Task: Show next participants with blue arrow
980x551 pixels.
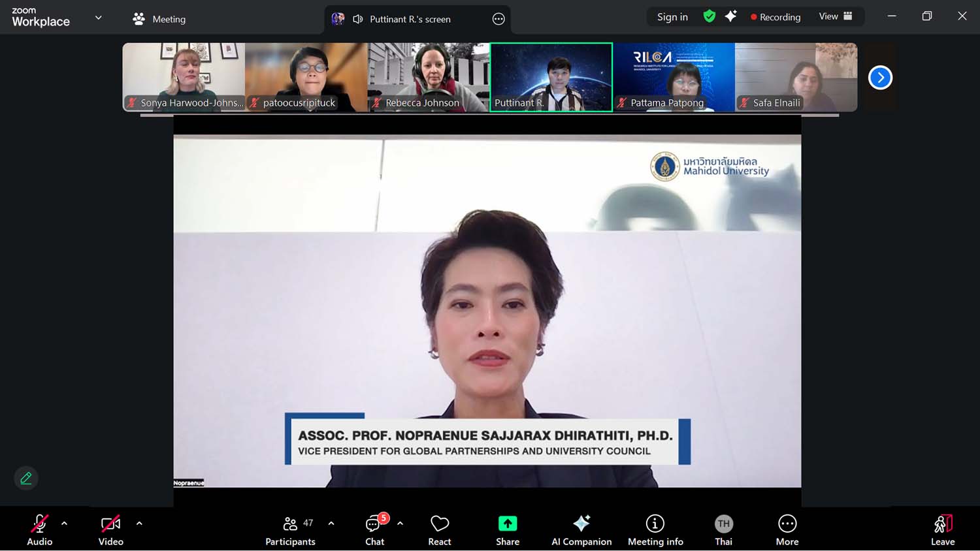Action: [879, 78]
